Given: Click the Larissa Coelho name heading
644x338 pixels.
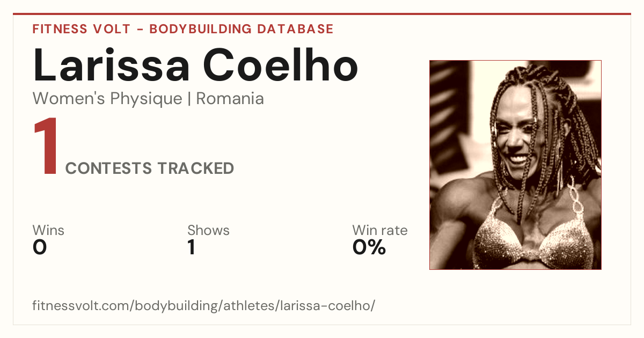Looking at the screenshot, I should [x=195, y=65].
